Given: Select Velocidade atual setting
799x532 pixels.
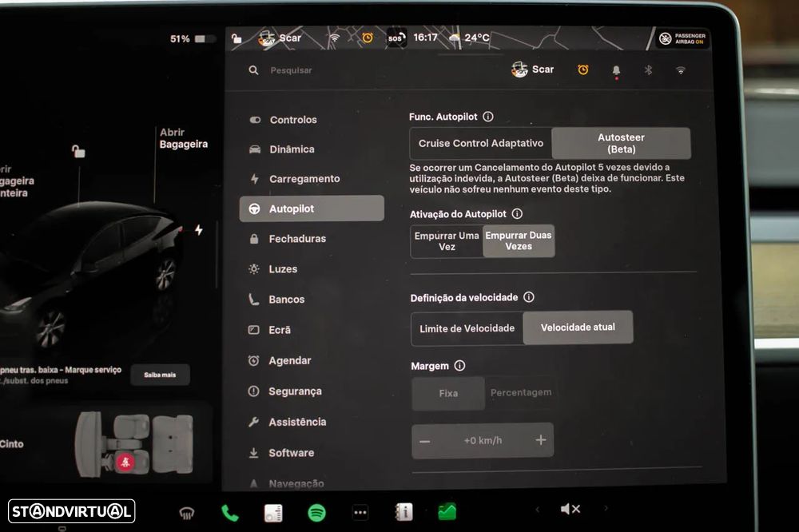Looking at the screenshot, I should pyautogui.click(x=578, y=328).
